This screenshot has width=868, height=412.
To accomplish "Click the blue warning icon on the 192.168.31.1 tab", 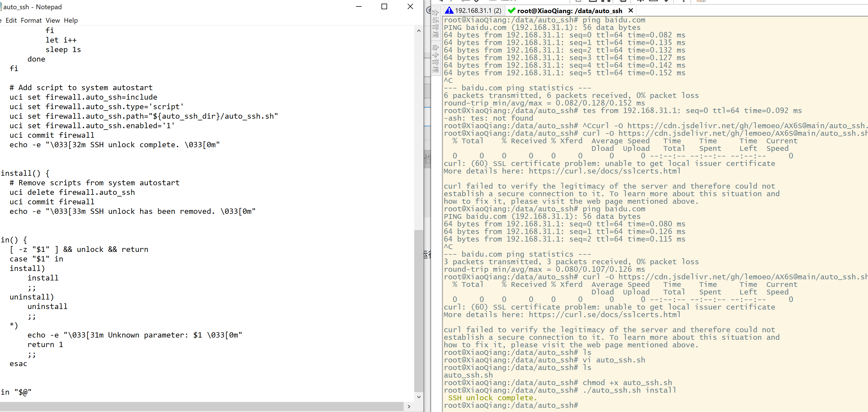I will 449,10.
